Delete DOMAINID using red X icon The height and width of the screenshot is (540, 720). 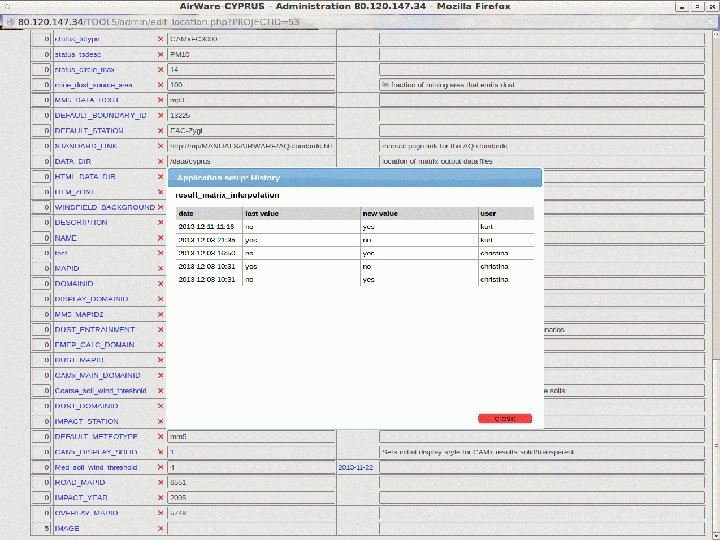160,283
